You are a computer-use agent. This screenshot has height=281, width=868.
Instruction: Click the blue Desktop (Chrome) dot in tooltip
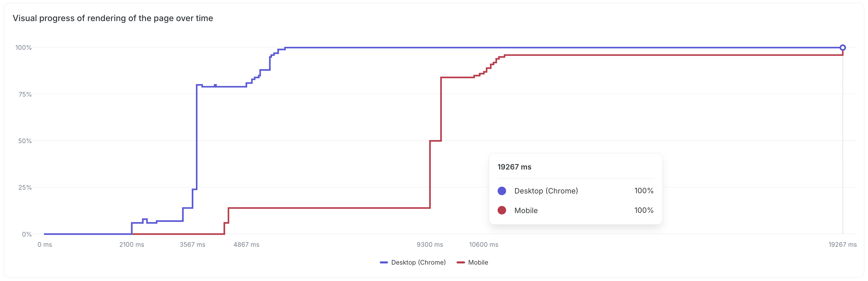pos(502,191)
